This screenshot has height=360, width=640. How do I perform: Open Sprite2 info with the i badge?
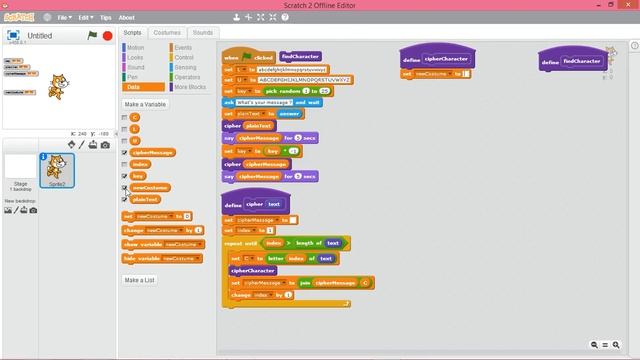(x=43, y=157)
